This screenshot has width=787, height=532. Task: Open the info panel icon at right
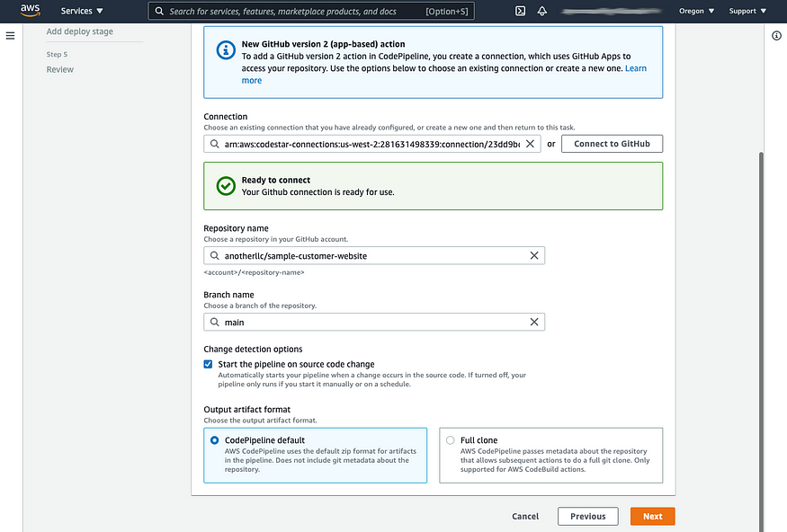776,36
